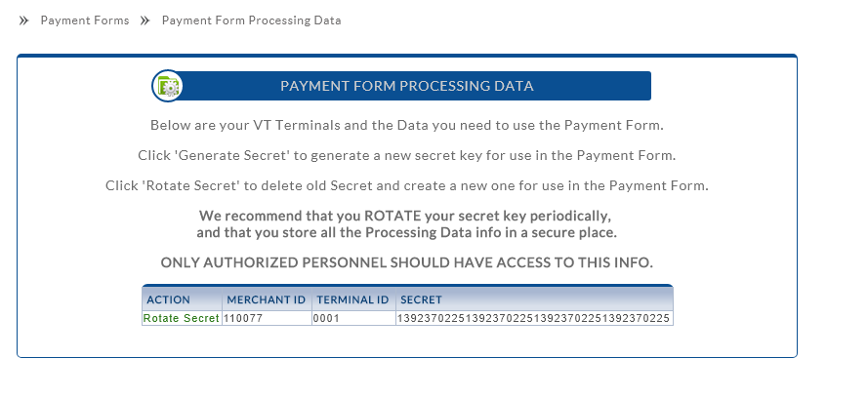Viewport: 868px width, 399px height.
Task: Click the PAYMENT FORM PROCESSING DATA banner title
Action: tap(406, 86)
